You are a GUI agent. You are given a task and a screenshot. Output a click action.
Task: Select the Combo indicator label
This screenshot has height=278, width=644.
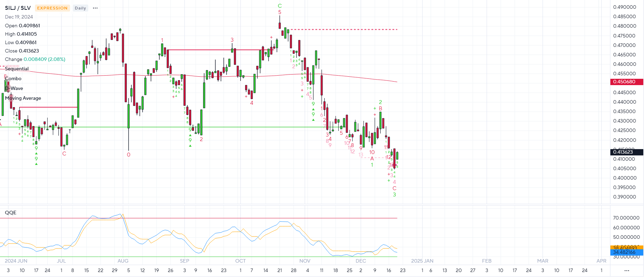(x=13, y=79)
